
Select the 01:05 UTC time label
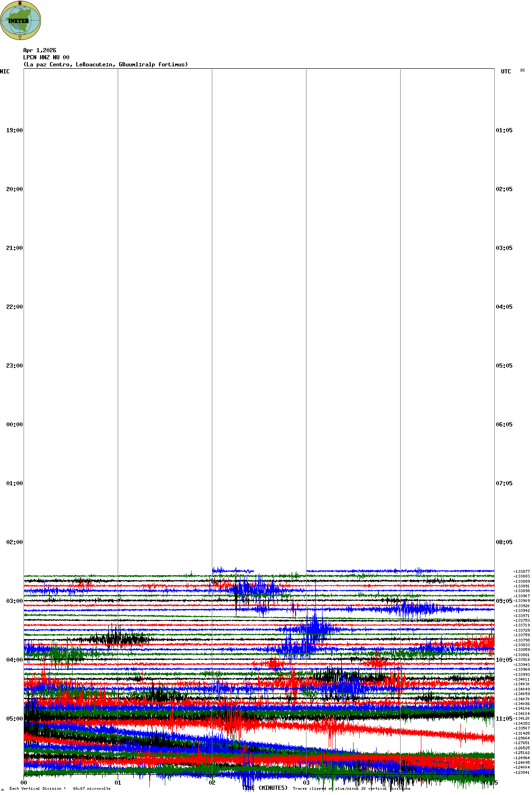[504, 130]
